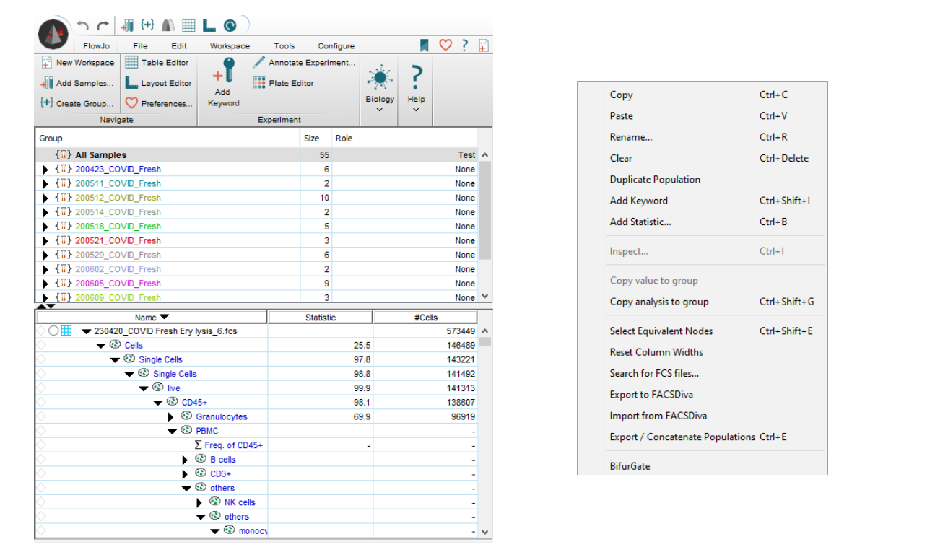Viewport: 948px width, 560px height.
Task: Click the layout ruler icon in the quick access bar
Action: 209,26
